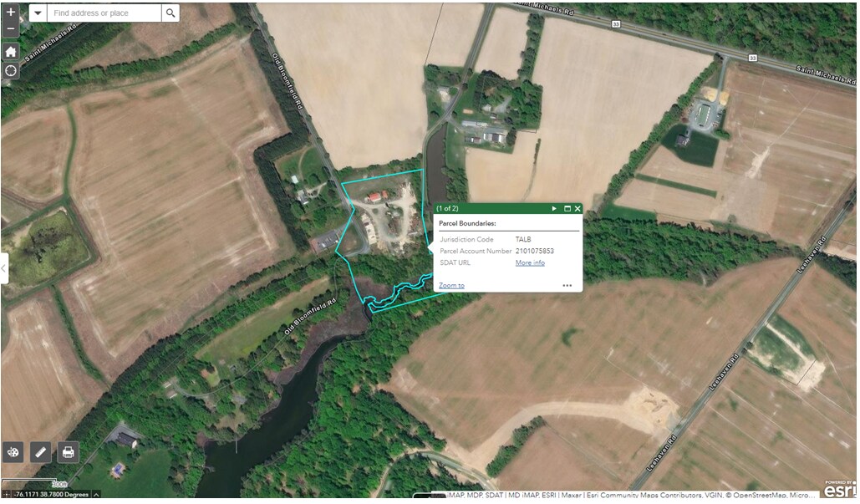
Task: Zoom in with the plus button
Action: click(x=10, y=12)
